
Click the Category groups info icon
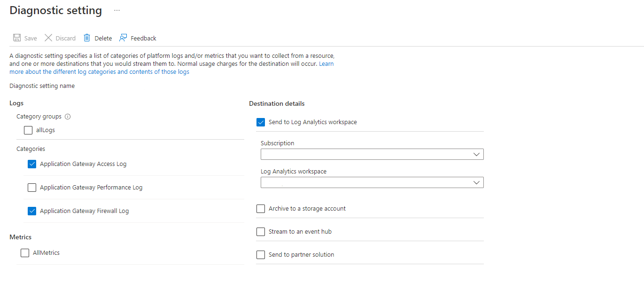click(x=68, y=117)
